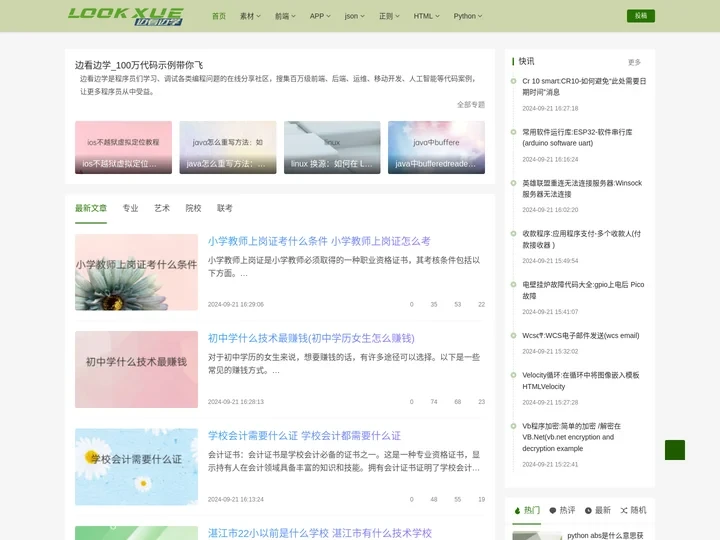The height and width of the screenshot is (540, 720).
Task: Open the linux 换源 topic card
Action: 332,147
